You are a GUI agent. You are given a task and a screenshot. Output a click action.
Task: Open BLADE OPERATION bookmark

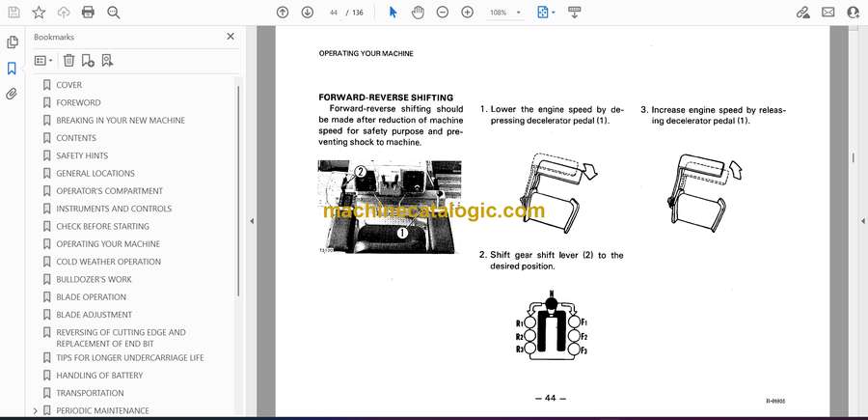(x=91, y=297)
